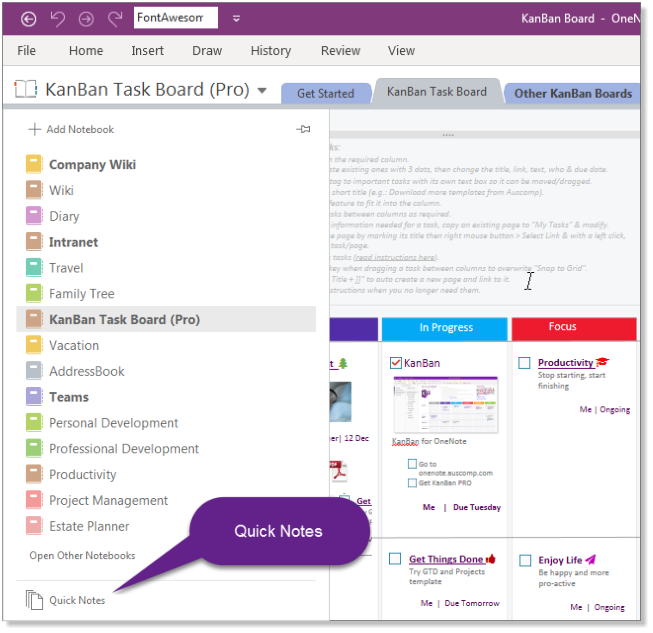Open the Intranet notebook
This screenshot has width=653, height=633.
74,242
